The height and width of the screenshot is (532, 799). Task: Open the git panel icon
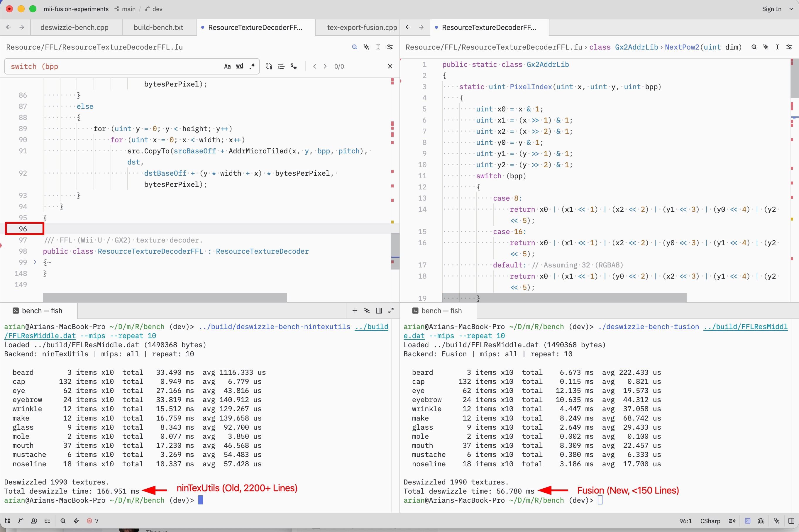(x=21, y=521)
